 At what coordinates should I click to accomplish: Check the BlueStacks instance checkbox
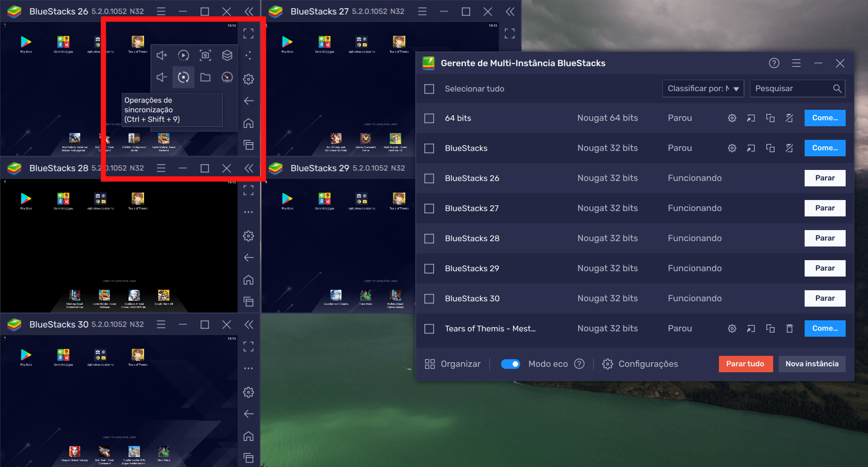tap(429, 148)
